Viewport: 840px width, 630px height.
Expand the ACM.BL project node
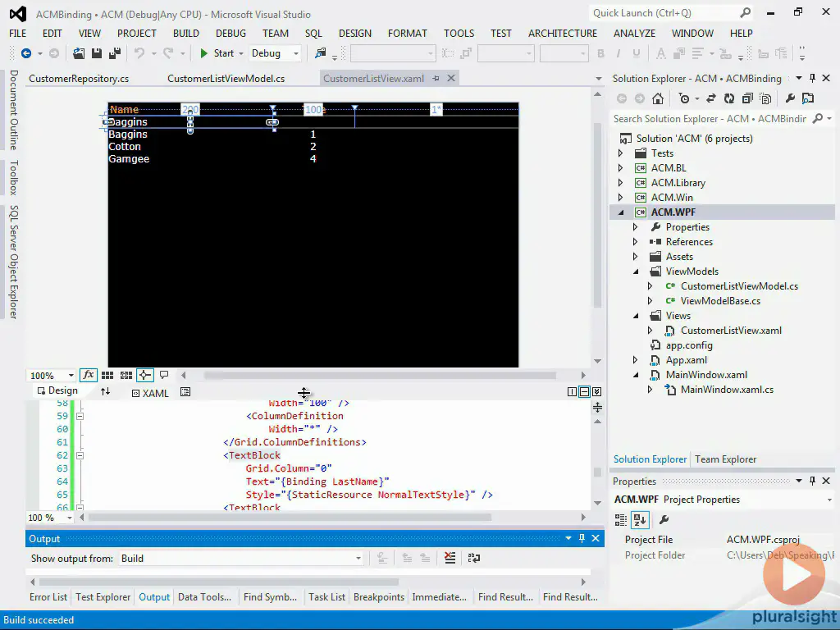(621, 168)
